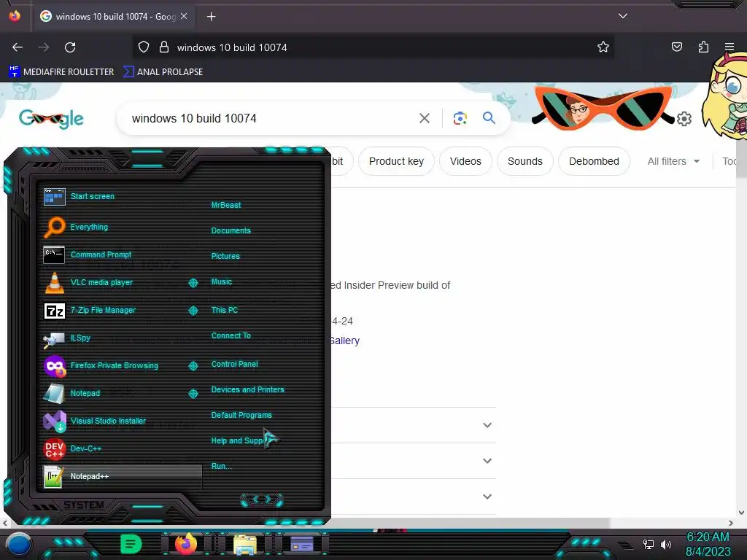This screenshot has width=747, height=560.
Task: Open All filters dropdown
Action: pyautogui.click(x=673, y=161)
